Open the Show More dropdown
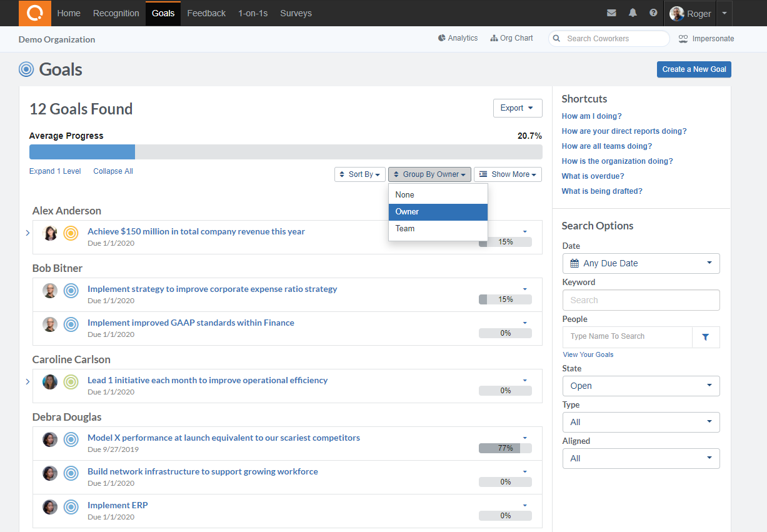This screenshot has width=767, height=532. (x=508, y=174)
